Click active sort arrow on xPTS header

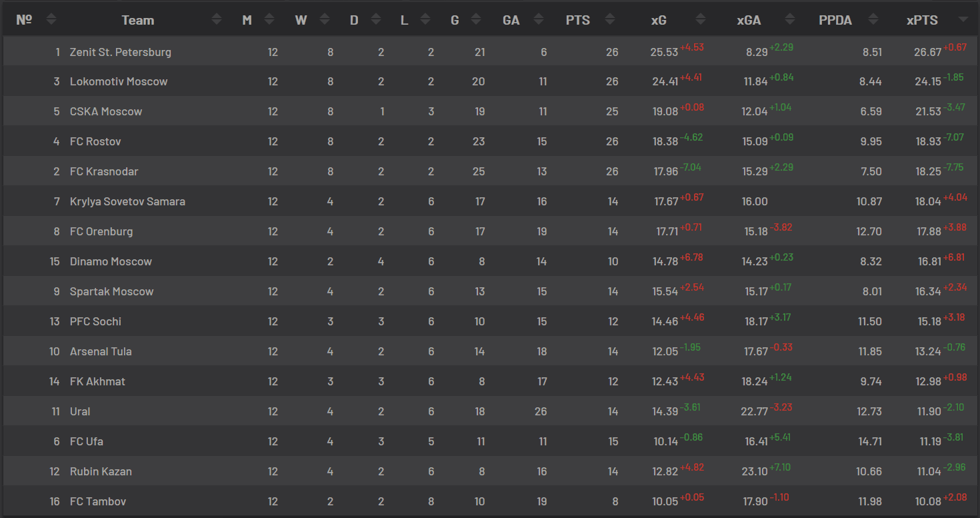click(x=963, y=20)
